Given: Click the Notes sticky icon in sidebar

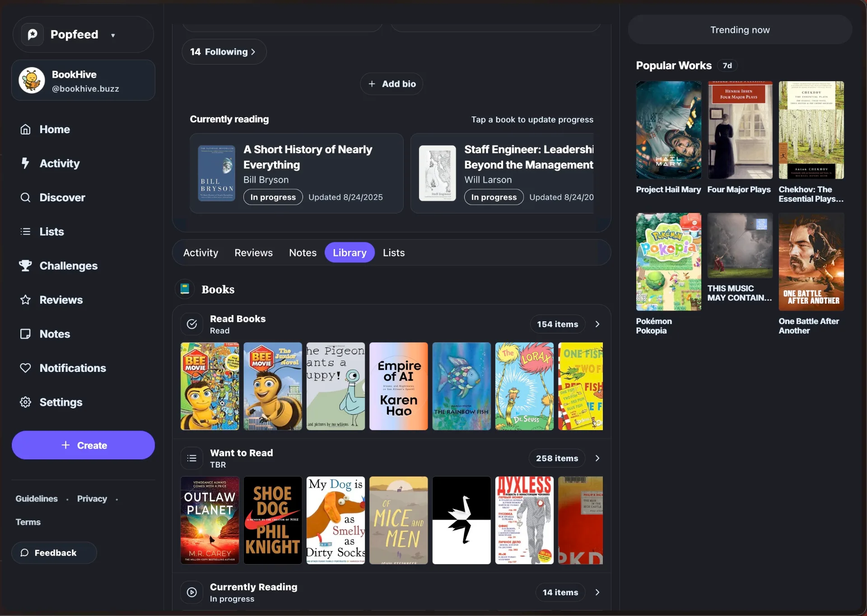Looking at the screenshot, I should [25, 334].
